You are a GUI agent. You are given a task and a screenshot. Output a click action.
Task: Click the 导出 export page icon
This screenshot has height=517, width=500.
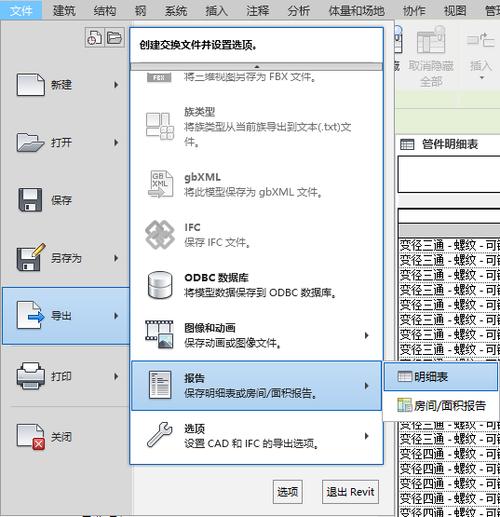(x=30, y=315)
